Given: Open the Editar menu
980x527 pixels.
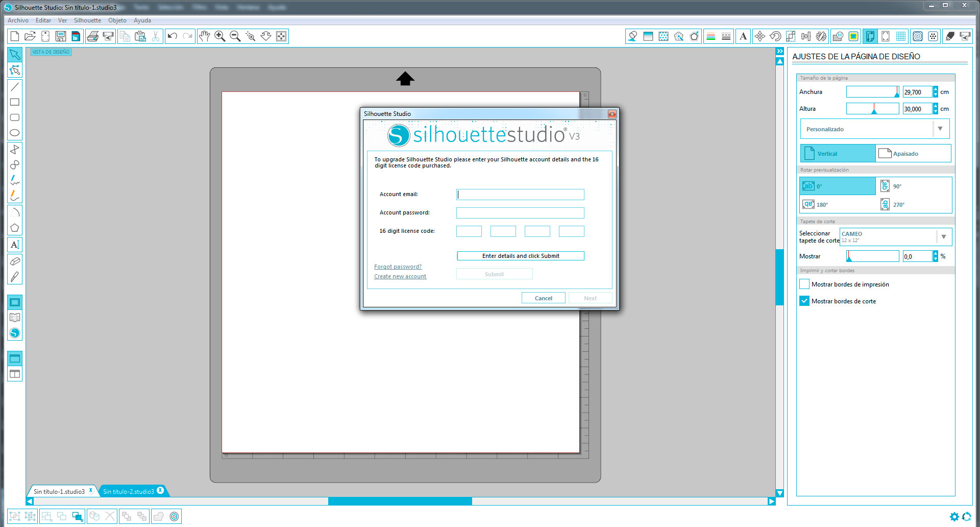Looking at the screenshot, I should [x=43, y=20].
